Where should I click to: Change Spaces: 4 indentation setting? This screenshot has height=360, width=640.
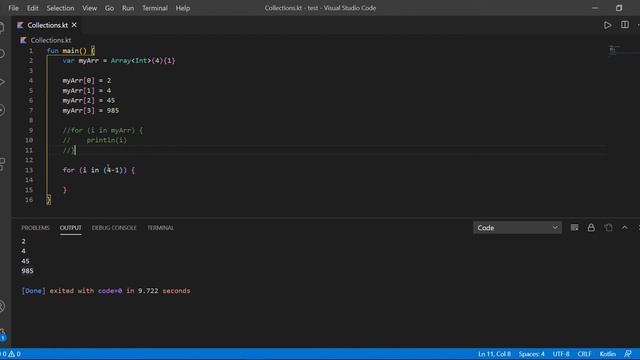point(531,354)
